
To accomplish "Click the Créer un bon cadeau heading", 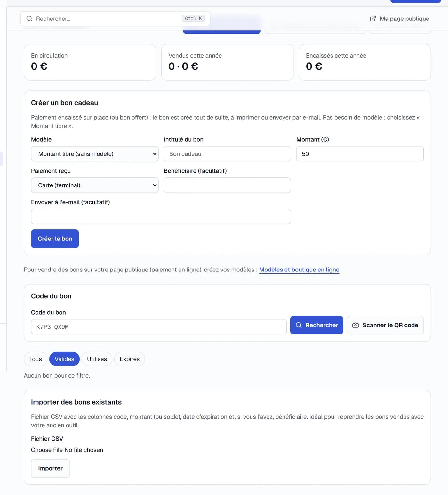I will 64,103.
